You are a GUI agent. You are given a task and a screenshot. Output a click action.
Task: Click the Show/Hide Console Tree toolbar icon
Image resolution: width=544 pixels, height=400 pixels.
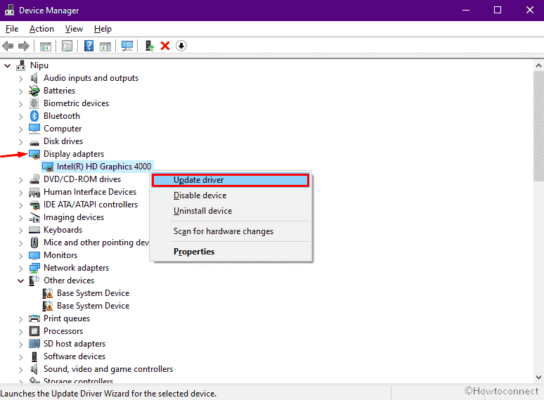[x=45, y=46]
